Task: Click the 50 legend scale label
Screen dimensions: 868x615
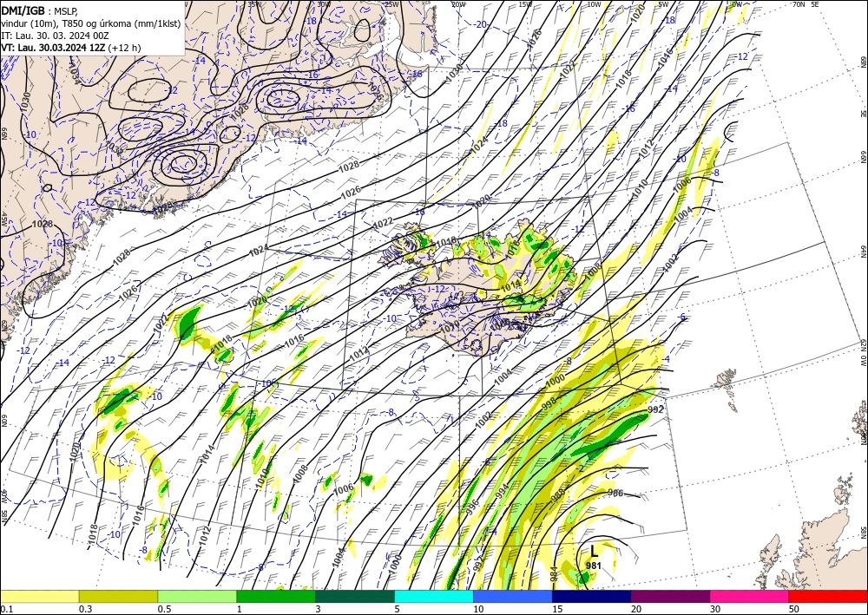Action: [794, 609]
